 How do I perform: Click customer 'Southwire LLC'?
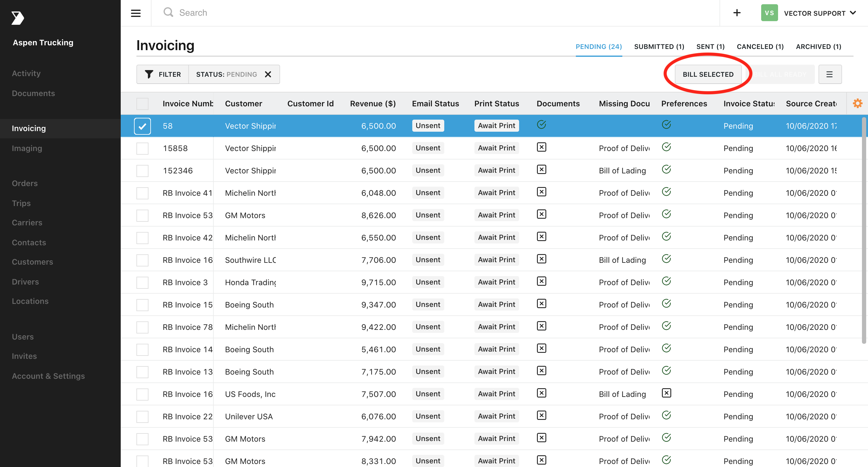pos(251,260)
